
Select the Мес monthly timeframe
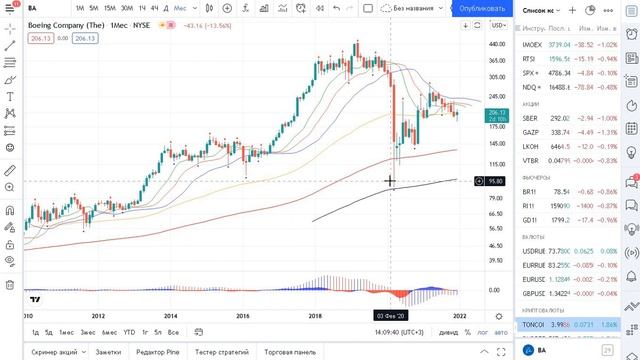coord(180,8)
